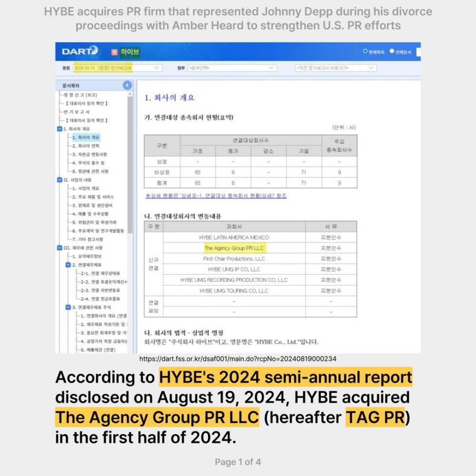Screen dimensions: 476x476
Task: Select the 현재목차 radio button
Action: pos(365,51)
